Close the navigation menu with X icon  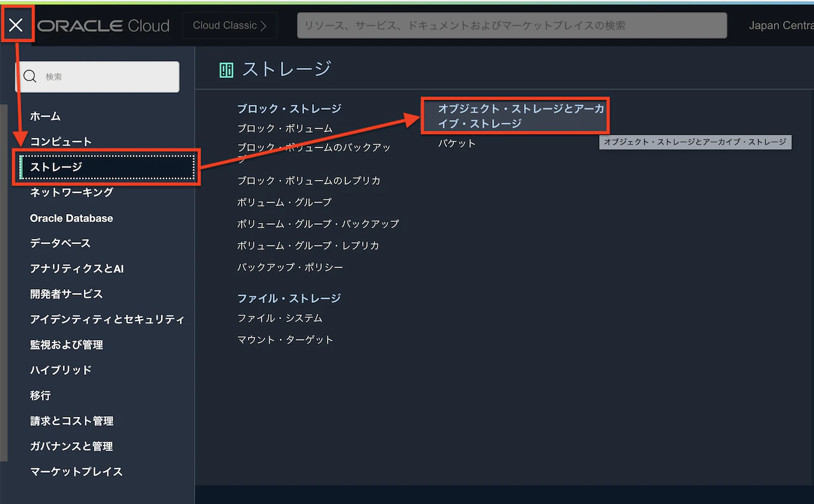(16, 25)
